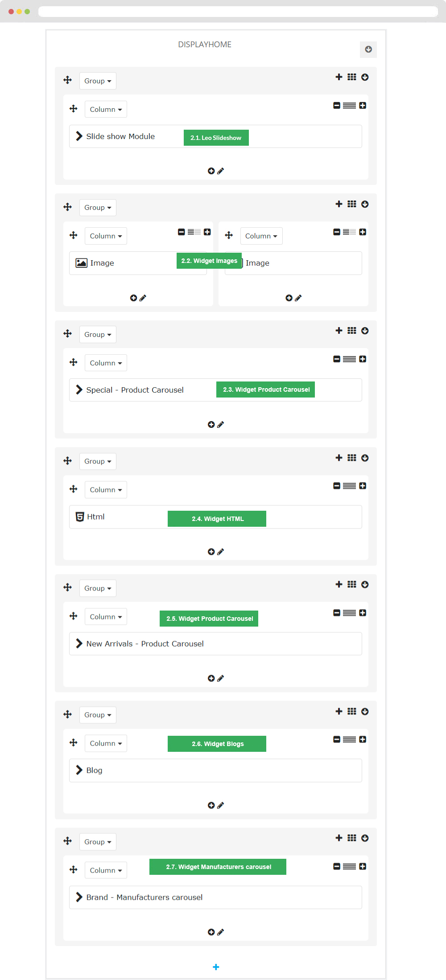Click down arrow icon of Blog group
This screenshot has width=446, height=980.
365,711
